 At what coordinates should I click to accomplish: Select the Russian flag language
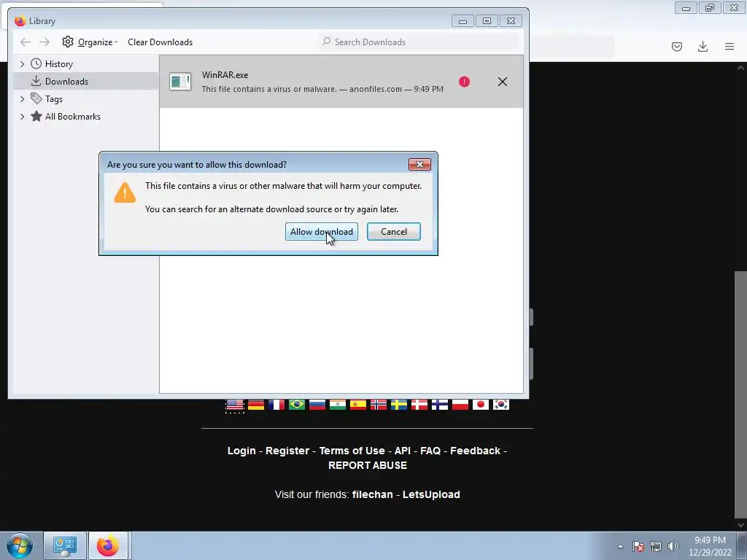point(317,405)
